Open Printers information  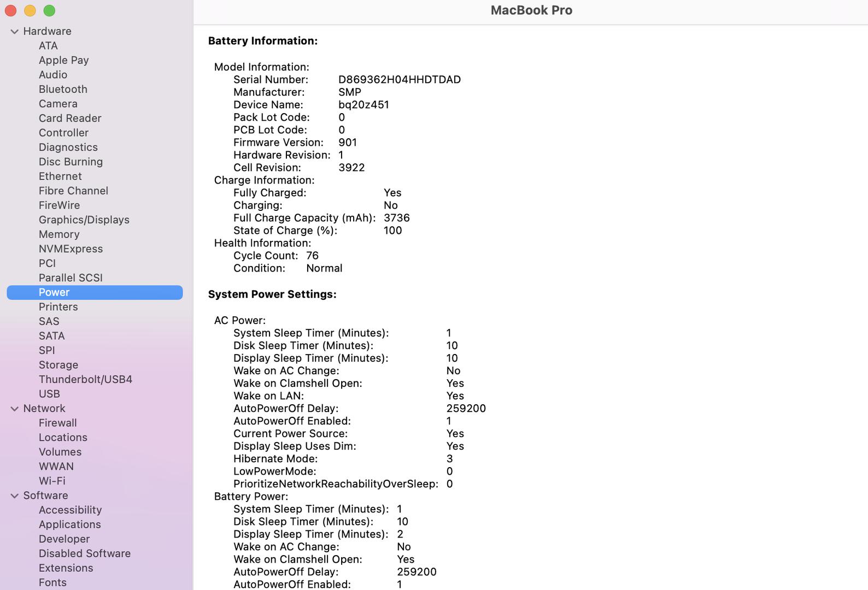pyautogui.click(x=58, y=307)
